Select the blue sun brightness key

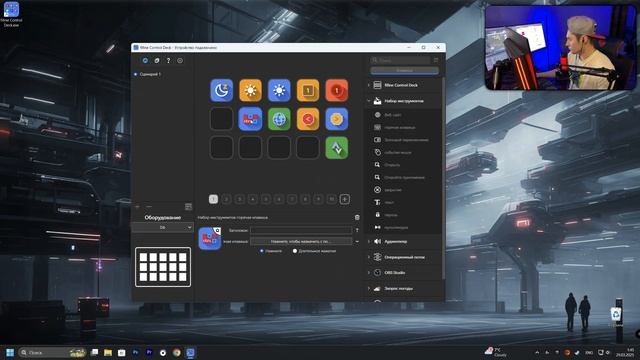coord(279,90)
